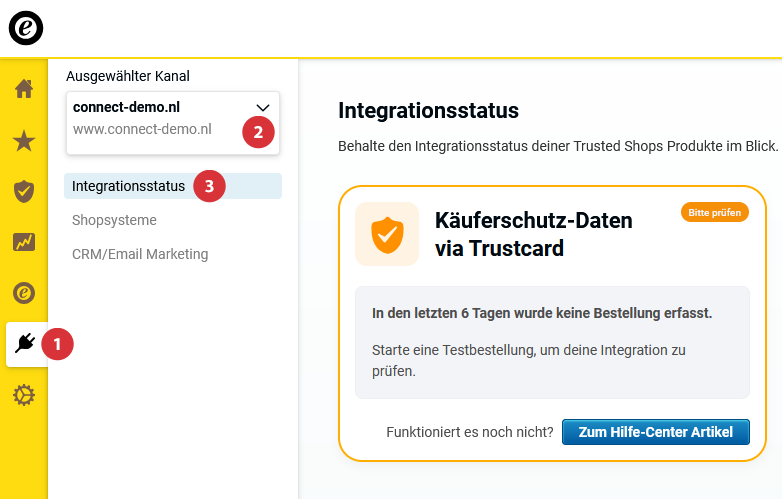Viewport: 782px width, 499px height.
Task: Expand the channel dropdown chevron
Action: (x=263, y=107)
